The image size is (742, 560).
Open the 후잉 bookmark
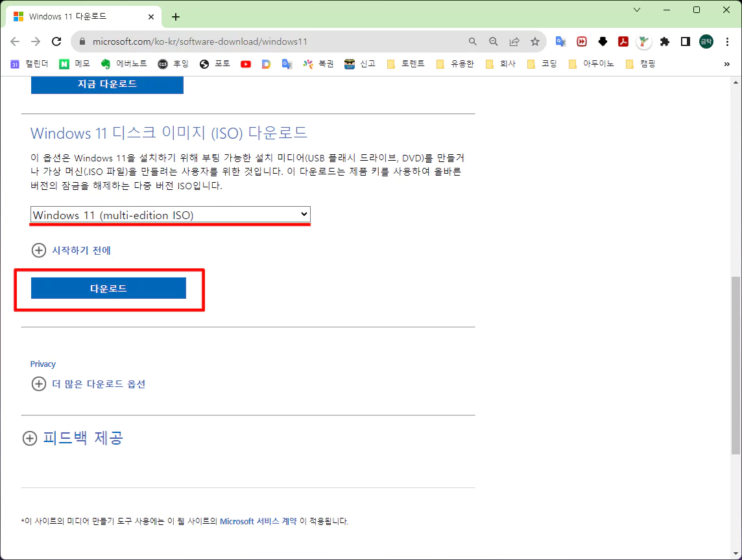[173, 64]
